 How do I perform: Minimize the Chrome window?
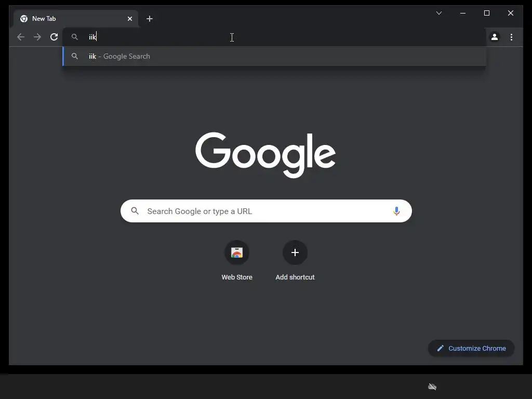(x=463, y=13)
